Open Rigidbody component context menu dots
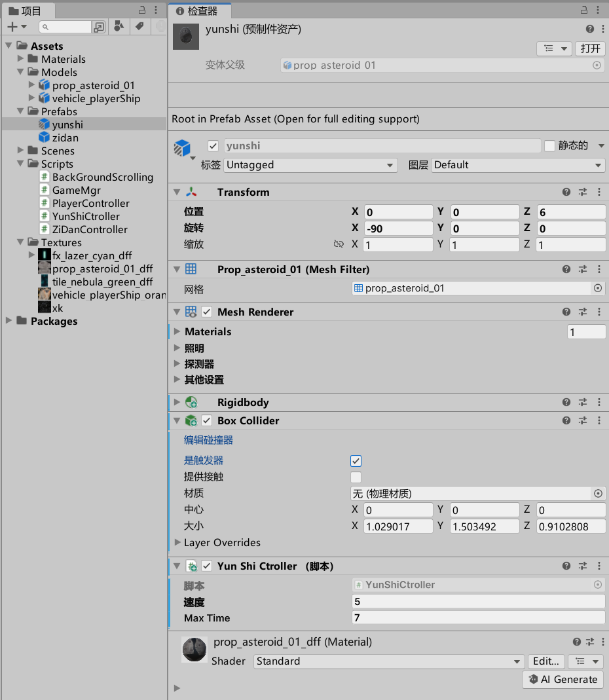 point(599,402)
